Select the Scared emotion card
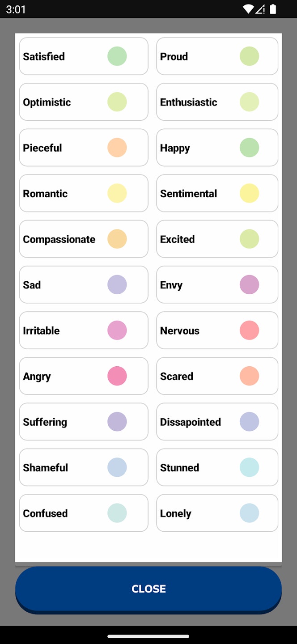The image size is (297, 644). pyautogui.click(x=217, y=376)
